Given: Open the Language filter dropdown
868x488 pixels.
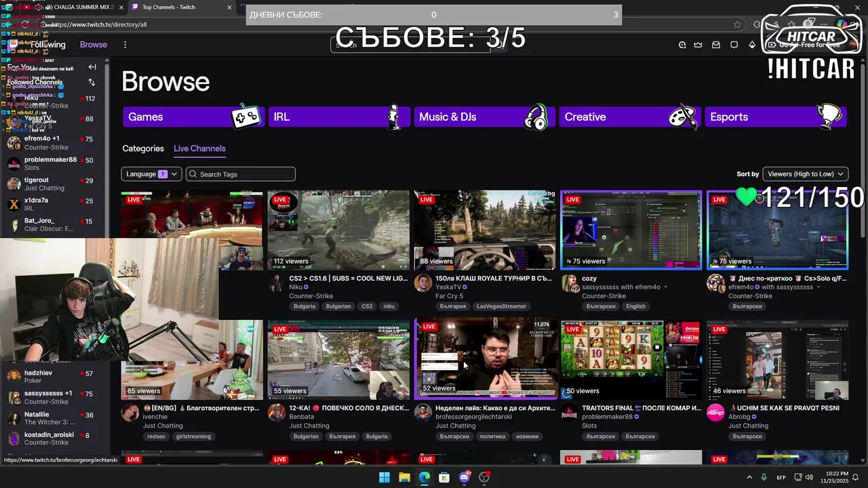Looking at the screenshot, I should tap(151, 174).
